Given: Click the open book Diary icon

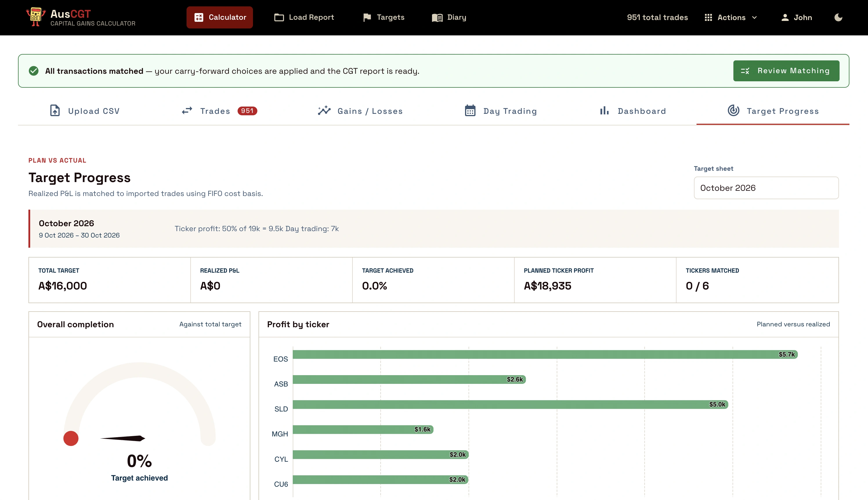Looking at the screenshot, I should (x=437, y=17).
